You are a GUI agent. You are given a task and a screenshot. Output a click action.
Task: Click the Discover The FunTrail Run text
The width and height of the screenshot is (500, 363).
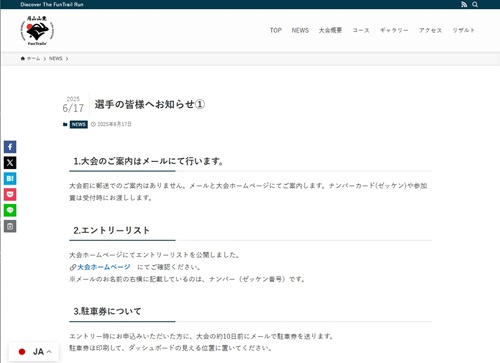pyautogui.click(x=52, y=4)
